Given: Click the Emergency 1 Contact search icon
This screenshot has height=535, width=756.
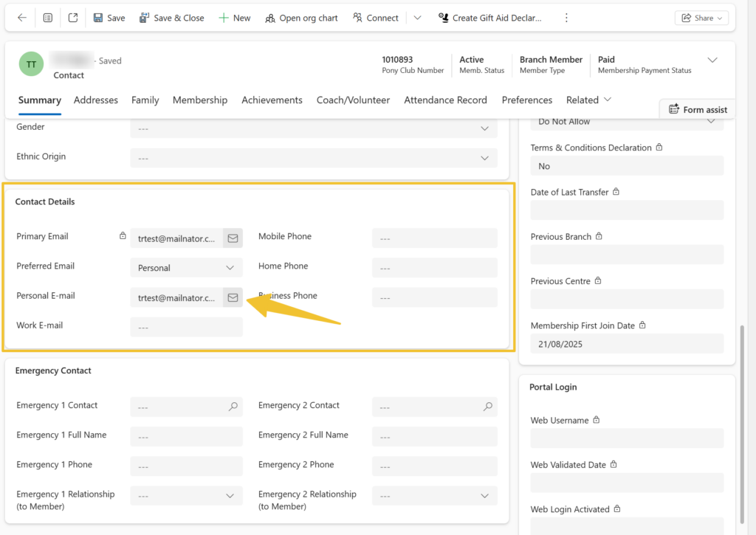Looking at the screenshot, I should pos(233,407).
